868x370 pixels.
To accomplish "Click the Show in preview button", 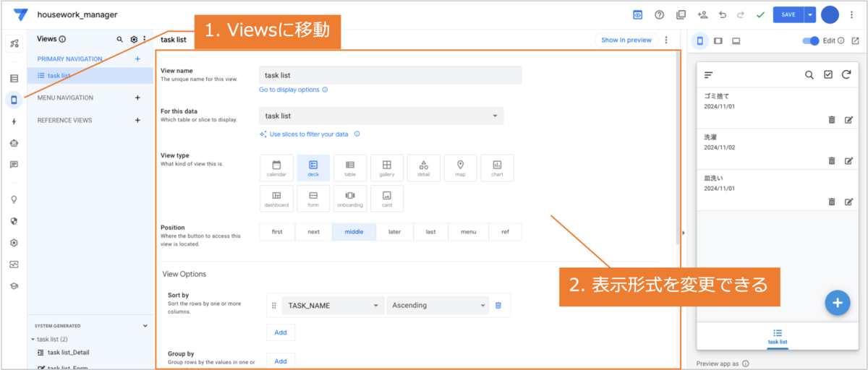I will (x=626, y=40).
